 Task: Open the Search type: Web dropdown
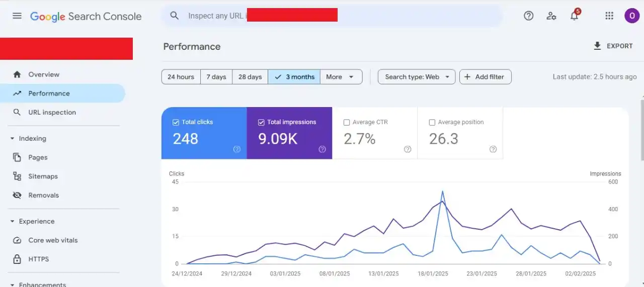point(417,77)
